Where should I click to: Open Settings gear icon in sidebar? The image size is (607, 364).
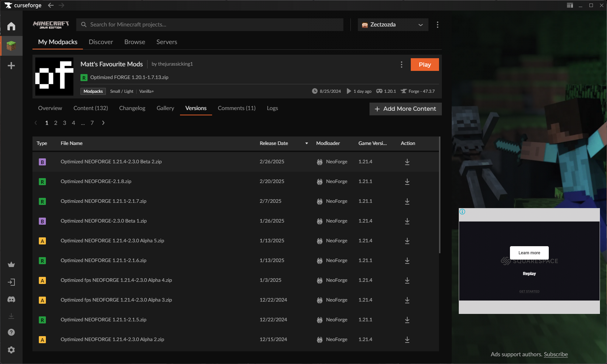point(11,350)
